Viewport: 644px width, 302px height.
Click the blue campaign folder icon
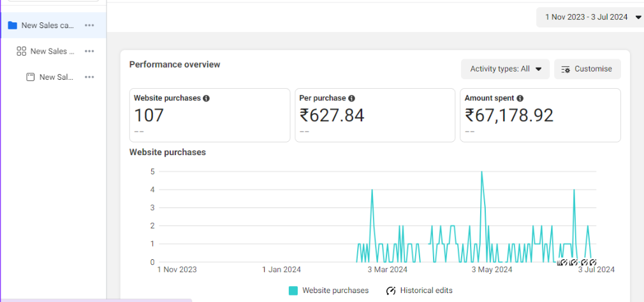click(x=12, y=26)
